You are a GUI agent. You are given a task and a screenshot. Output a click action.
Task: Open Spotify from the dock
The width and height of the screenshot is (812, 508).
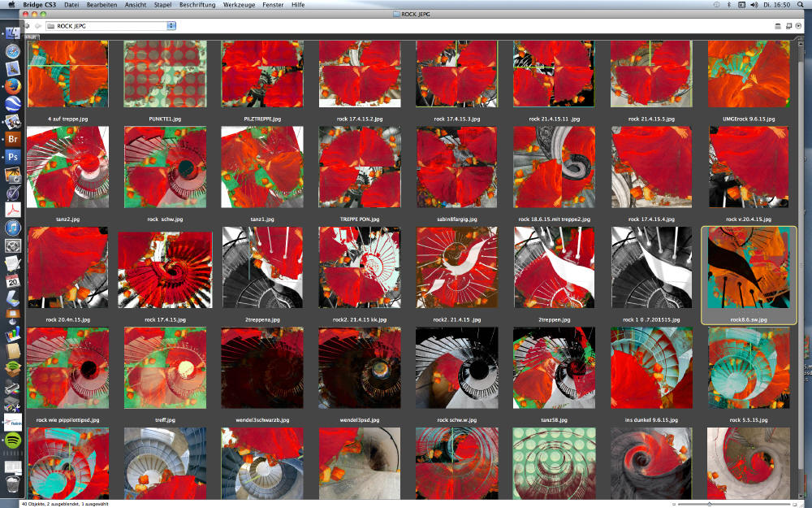point(12,440)
